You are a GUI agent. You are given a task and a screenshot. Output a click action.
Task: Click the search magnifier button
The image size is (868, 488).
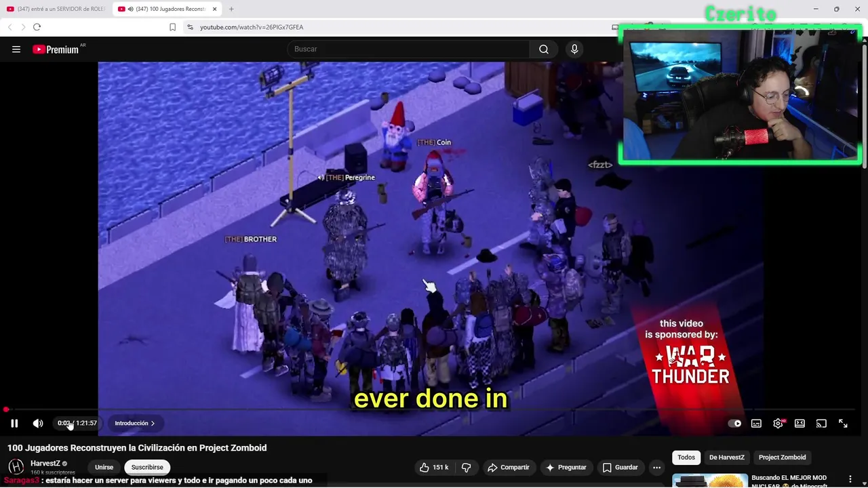pos(544,49)
